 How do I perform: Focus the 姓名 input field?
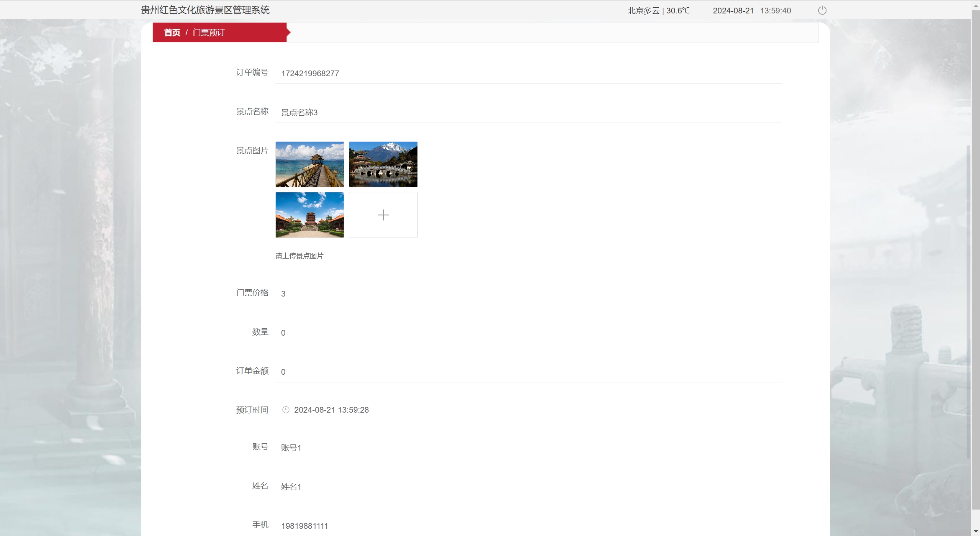[528, 487]
